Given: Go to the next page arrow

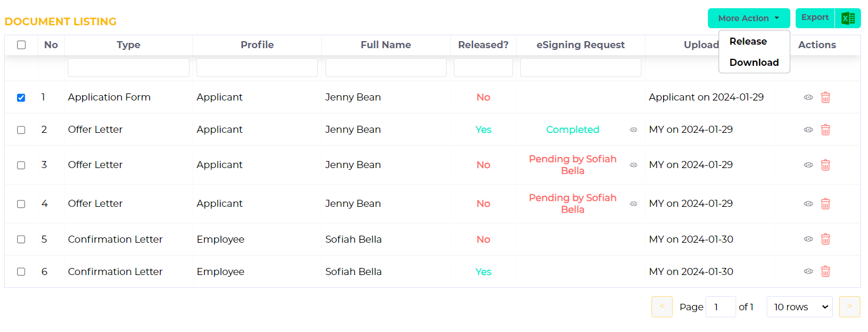Looking at the screenshot, I should pyautogui.click(x=849, y=307).
